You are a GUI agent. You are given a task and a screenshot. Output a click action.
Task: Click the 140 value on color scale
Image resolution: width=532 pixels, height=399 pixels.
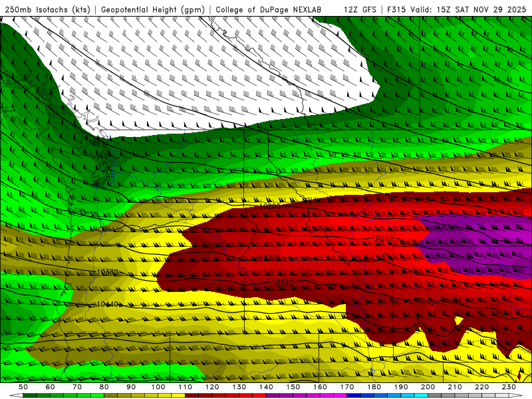[266, 387]
